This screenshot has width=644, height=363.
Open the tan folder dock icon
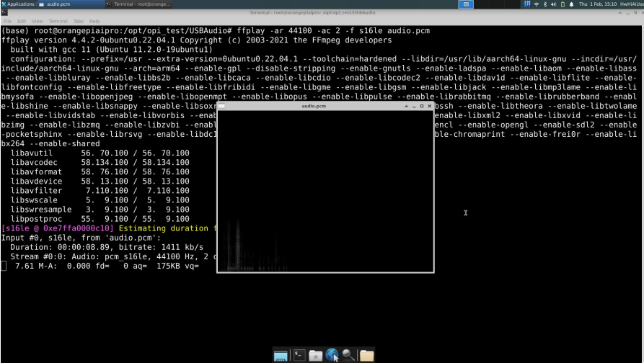tap(366, 355)
